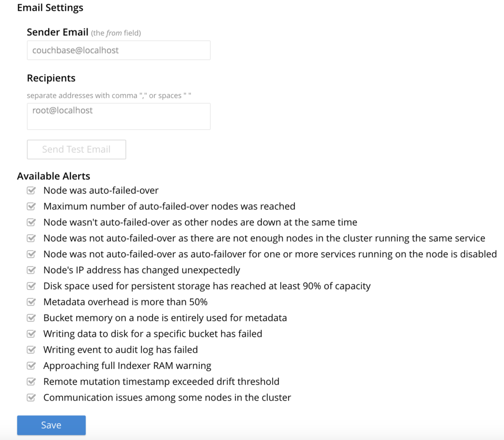
Task: Toggle 'Remote mutation timestamp exceeded drift threshold'
Action: (x=31, y=381)
